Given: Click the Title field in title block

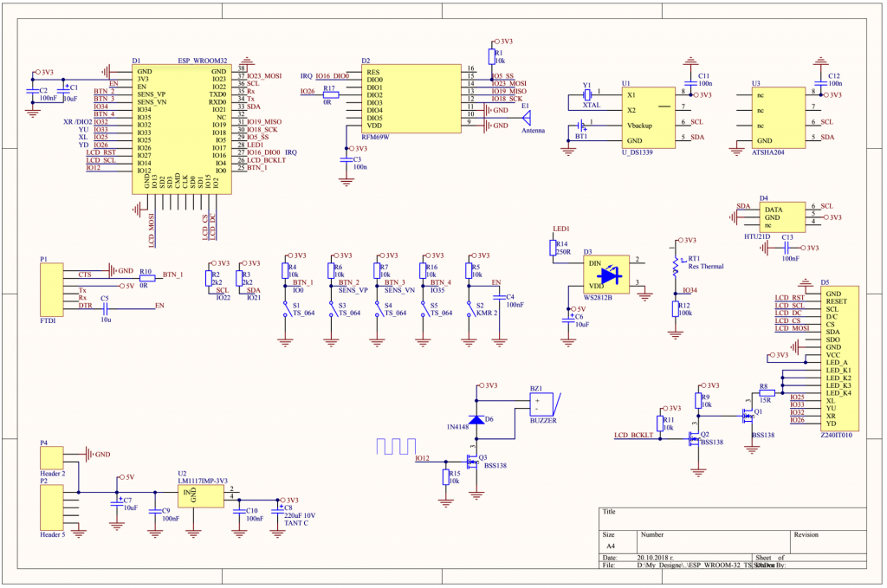Looking at the screenshot, I should tap(733, 519).
